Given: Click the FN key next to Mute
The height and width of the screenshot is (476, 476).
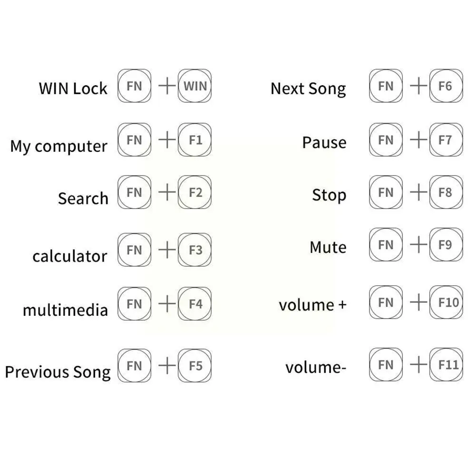Looking at the screenshot, I should (x=386, y=245).
